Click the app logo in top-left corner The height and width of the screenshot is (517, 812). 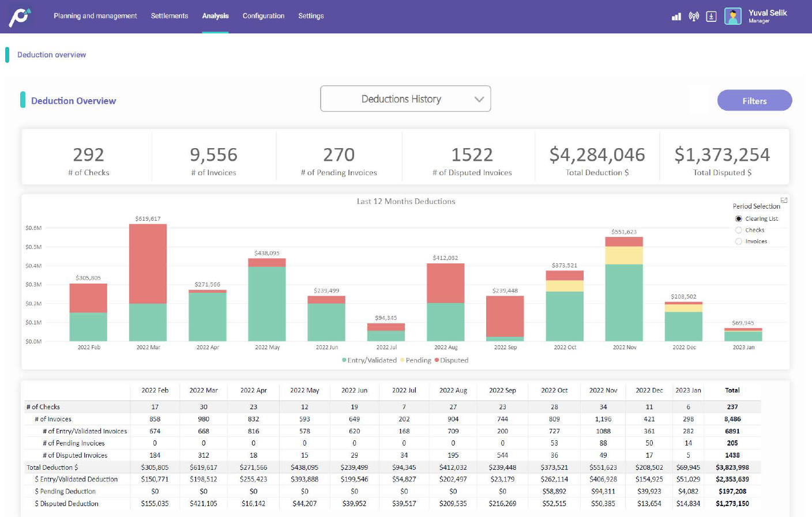18,16
